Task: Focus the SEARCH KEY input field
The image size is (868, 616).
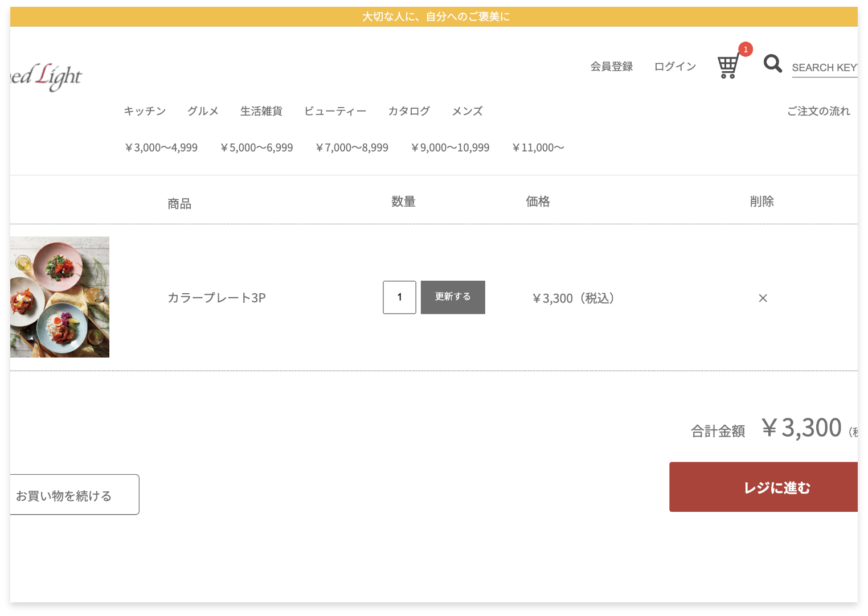Action: click(x=824, y=68)
